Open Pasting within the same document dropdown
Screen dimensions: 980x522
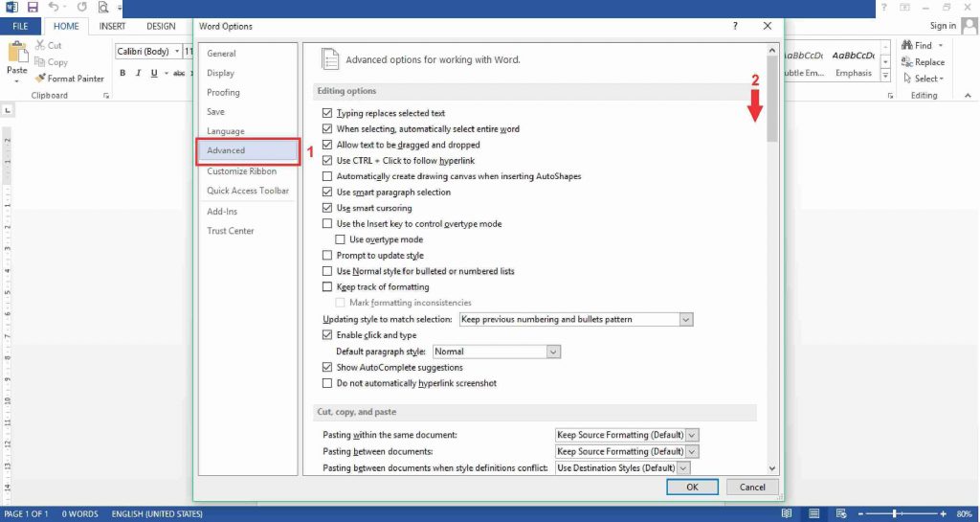(x=692, y=435)
